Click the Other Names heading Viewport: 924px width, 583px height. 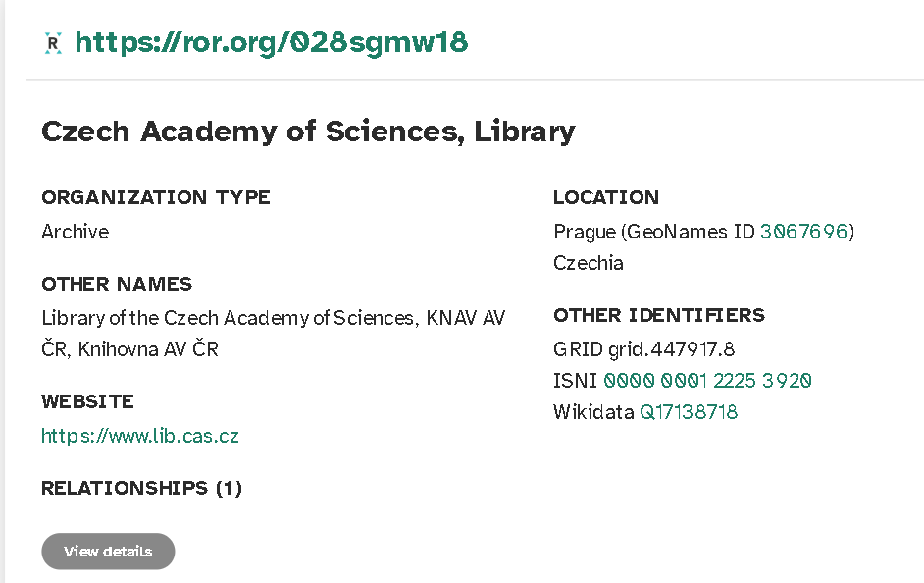point(117,284)
